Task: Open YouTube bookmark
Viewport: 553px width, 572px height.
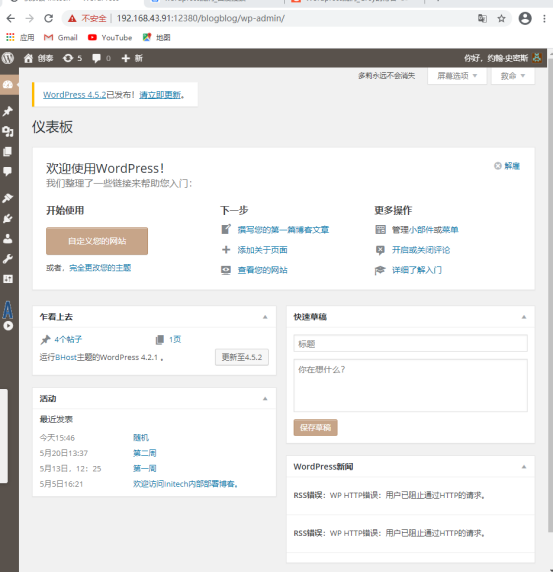Action: coord(110,37)
